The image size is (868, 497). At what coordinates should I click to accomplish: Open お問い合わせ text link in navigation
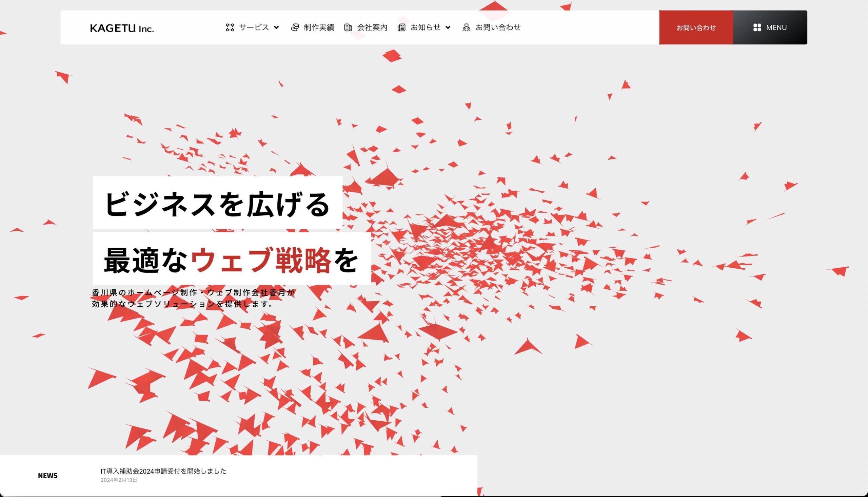498,27
